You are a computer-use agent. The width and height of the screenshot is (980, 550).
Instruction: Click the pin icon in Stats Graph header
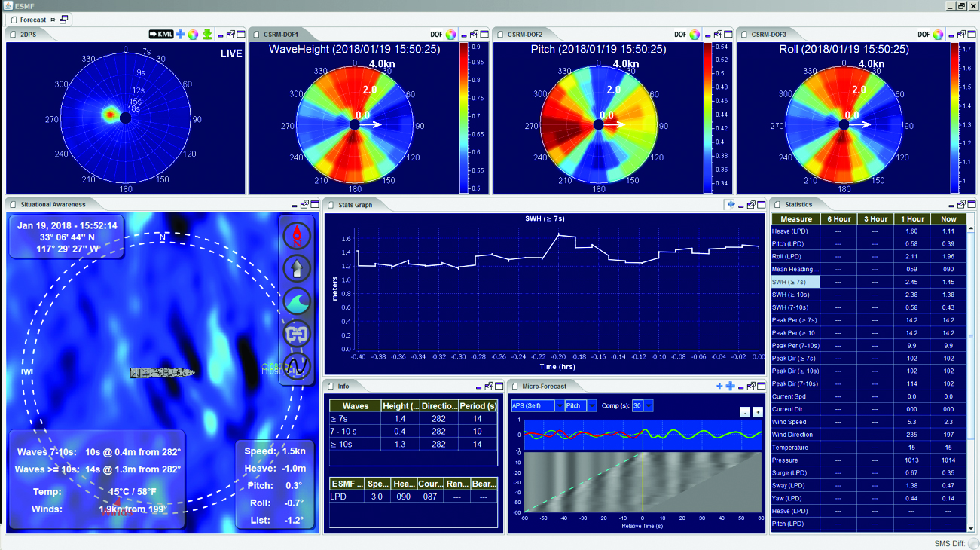point(730,205)
